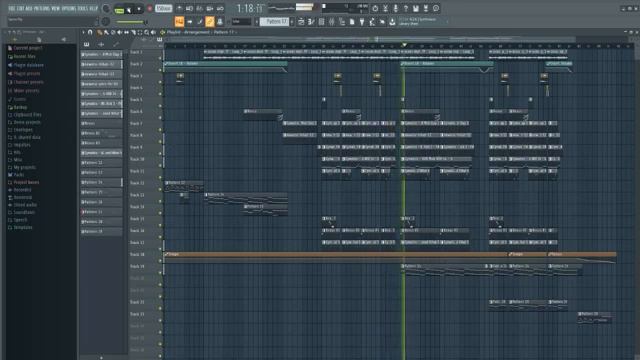Click the transport play button
Viewport: 640px width, 360px height.
129,9
